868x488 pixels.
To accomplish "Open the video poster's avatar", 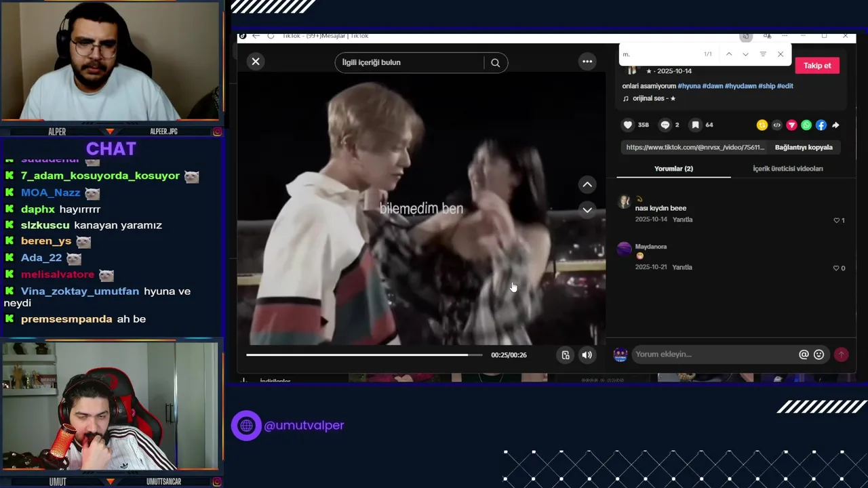I will (632, 70).
